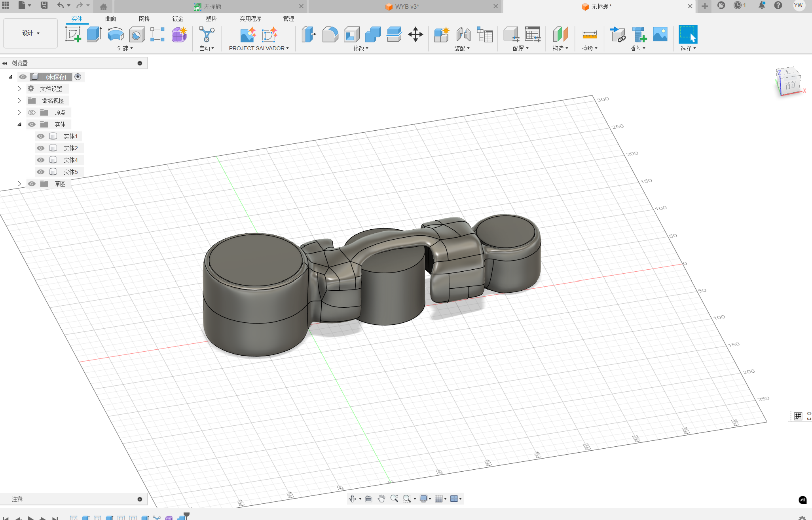Image resolution: width=812 pixels, height=520 pixels.
Task: Click the Select tool icon
Action: tap(688, 34)
